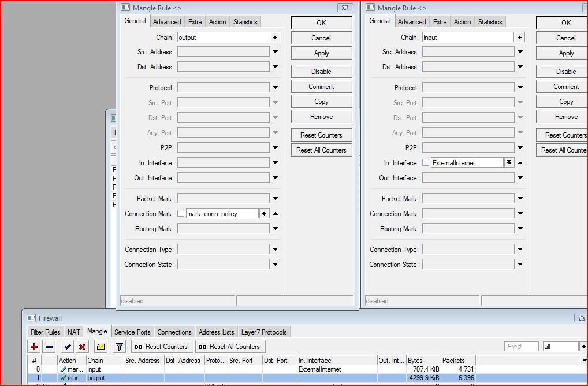Switch to the NAT tab
This screenshot has height=386, width=588.
(73, 332)
